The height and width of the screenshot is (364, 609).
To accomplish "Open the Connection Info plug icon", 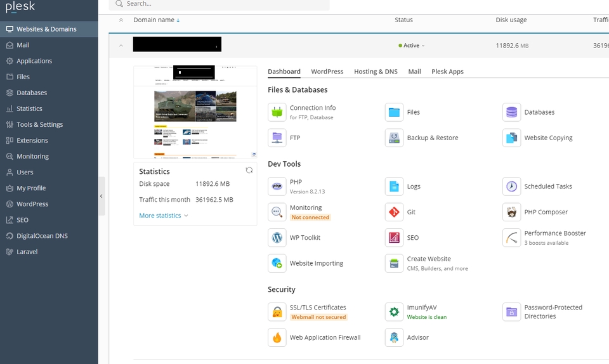I will [x=277, y=112].
